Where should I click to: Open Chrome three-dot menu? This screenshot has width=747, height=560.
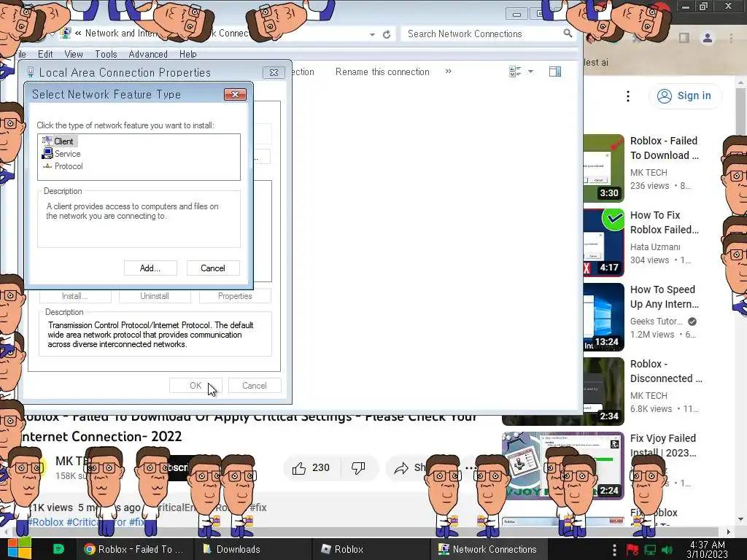click(731, 38)
